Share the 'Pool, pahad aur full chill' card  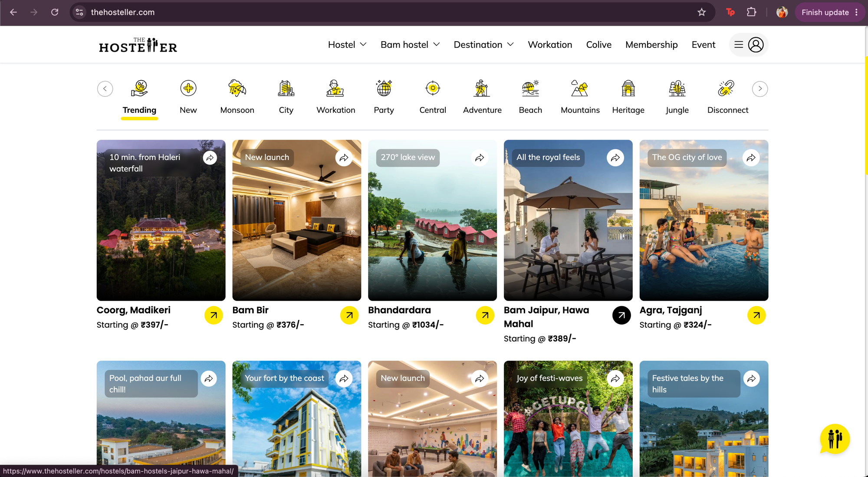(x=209, y=378)
